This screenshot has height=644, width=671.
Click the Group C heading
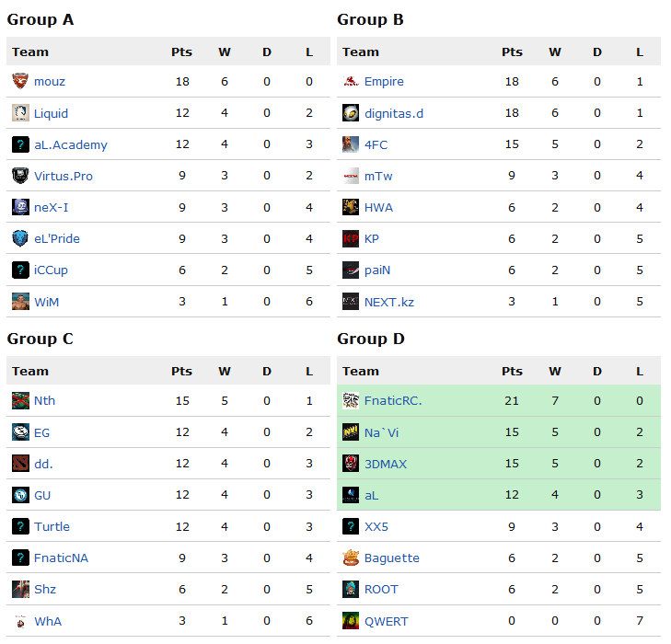tap(40, 339)
